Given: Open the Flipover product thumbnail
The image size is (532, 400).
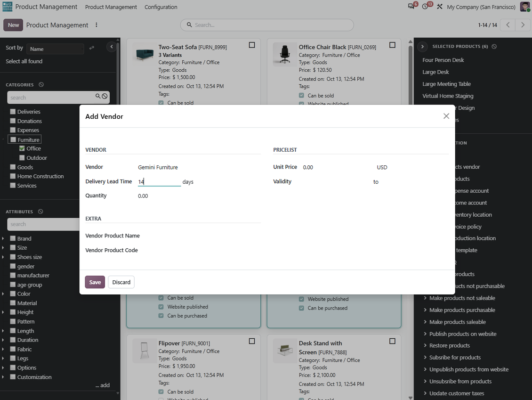Looking at the screenshot, I should [145, 351].
